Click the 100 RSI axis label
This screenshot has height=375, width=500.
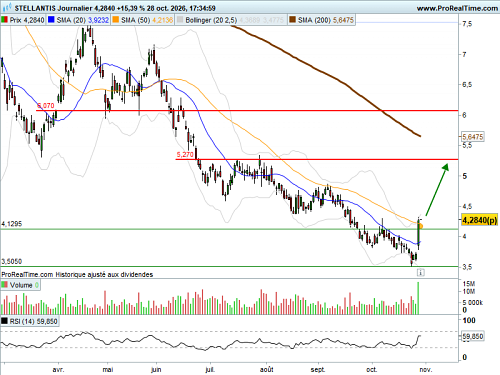pos(469,320)
